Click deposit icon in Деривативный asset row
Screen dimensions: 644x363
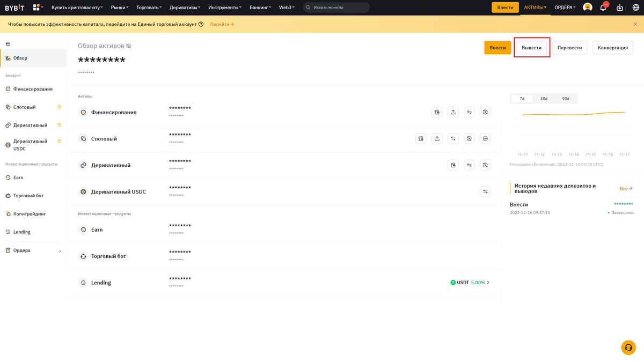[453, 165]
